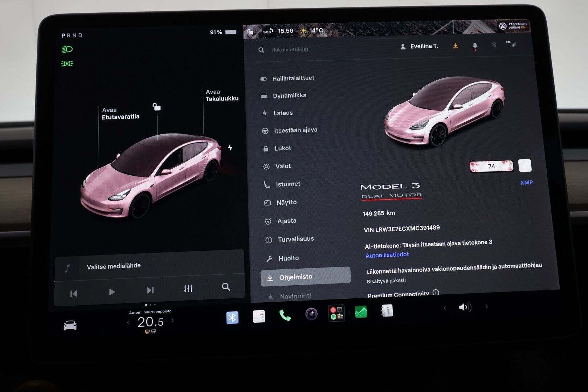This screenshot has width=588, height=392.
Task: Open car controls icon in bottom bar
Action: point(70,325)
